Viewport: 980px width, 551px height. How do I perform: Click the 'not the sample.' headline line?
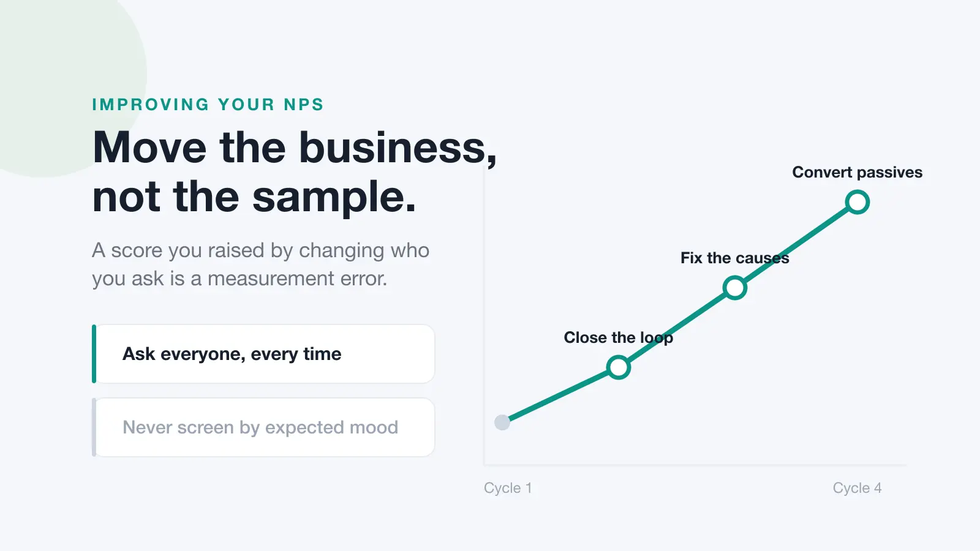tap(254, 197)
